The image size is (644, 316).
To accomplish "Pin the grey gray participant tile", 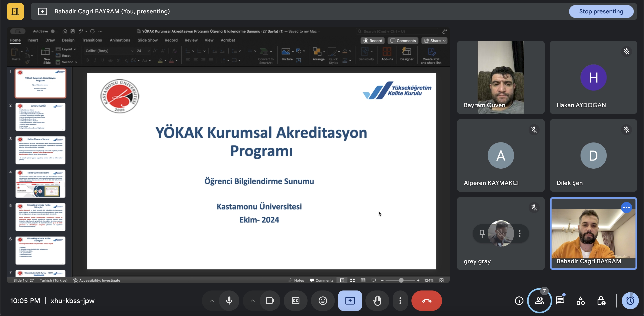I will [482, 233].
